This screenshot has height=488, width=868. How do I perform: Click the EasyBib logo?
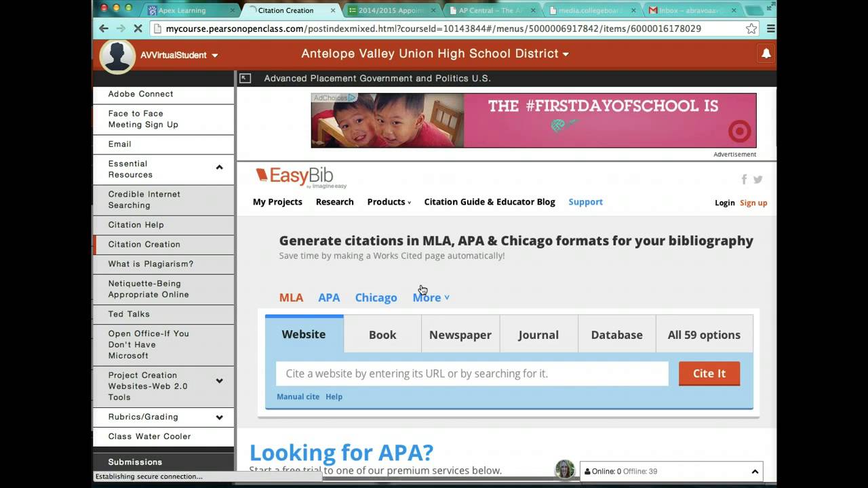[x=301, y=178]
